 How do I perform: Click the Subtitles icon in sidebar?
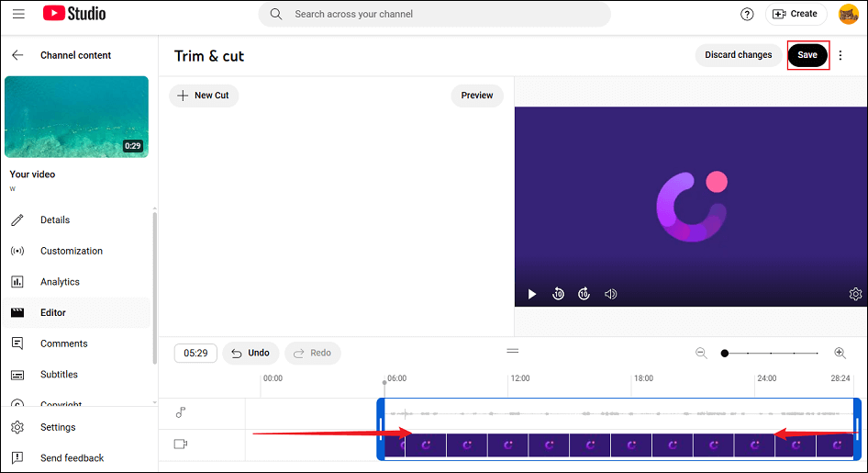17,375
